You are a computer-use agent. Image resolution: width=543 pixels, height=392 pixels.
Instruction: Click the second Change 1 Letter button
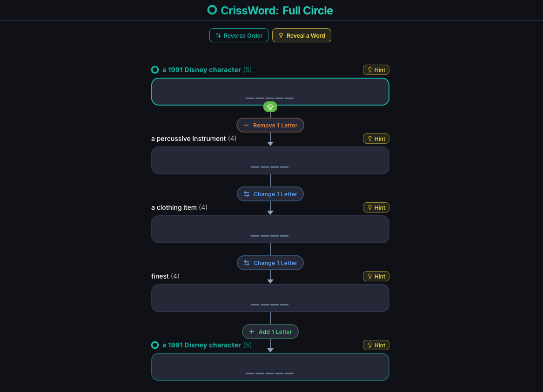coord(270,263)
